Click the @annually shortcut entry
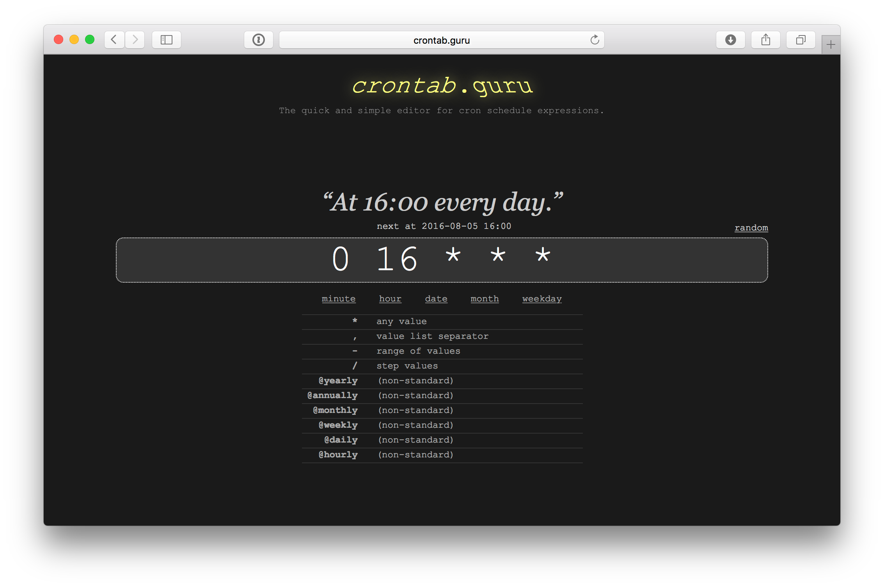884x588 pixels. (x=332, y=395)
